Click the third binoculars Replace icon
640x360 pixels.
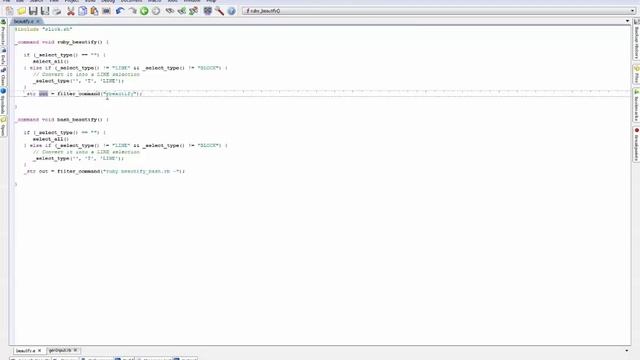[x=193, y=11]
